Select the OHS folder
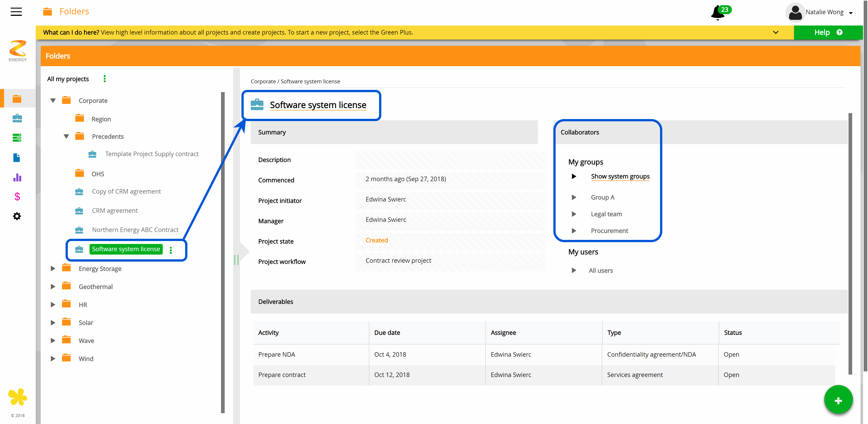 tap(98, 174)
